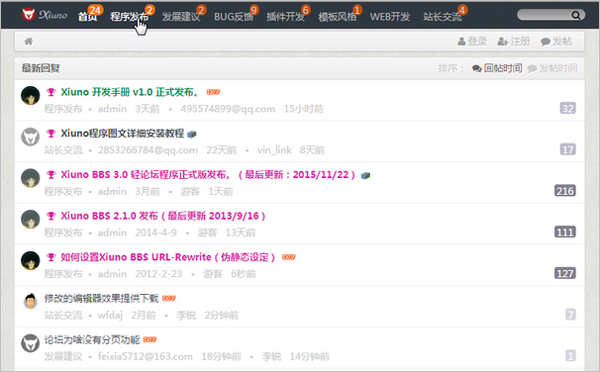Open thread Xiuno BBS 2.1.0 发布

(163, 216)
